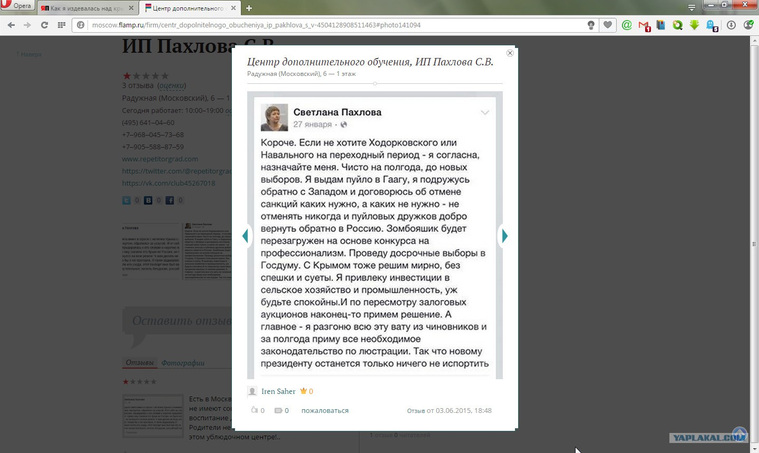
Task: Go forward with the browser forward arrow
Action: (27, 25)
